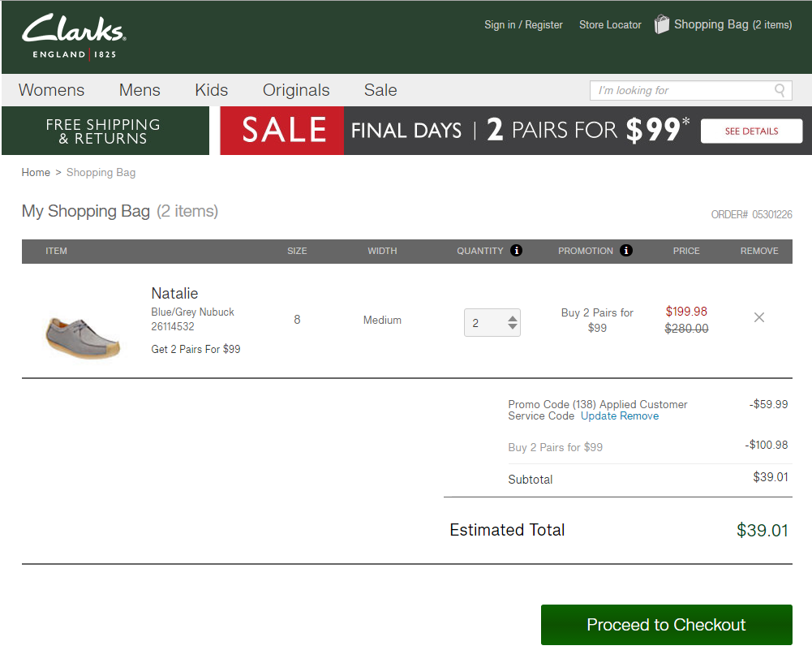Viewport: 812px width, 663px height.
Task: Click the Remove promo code link
Action: pyautogui.click(x=640, y=416)
